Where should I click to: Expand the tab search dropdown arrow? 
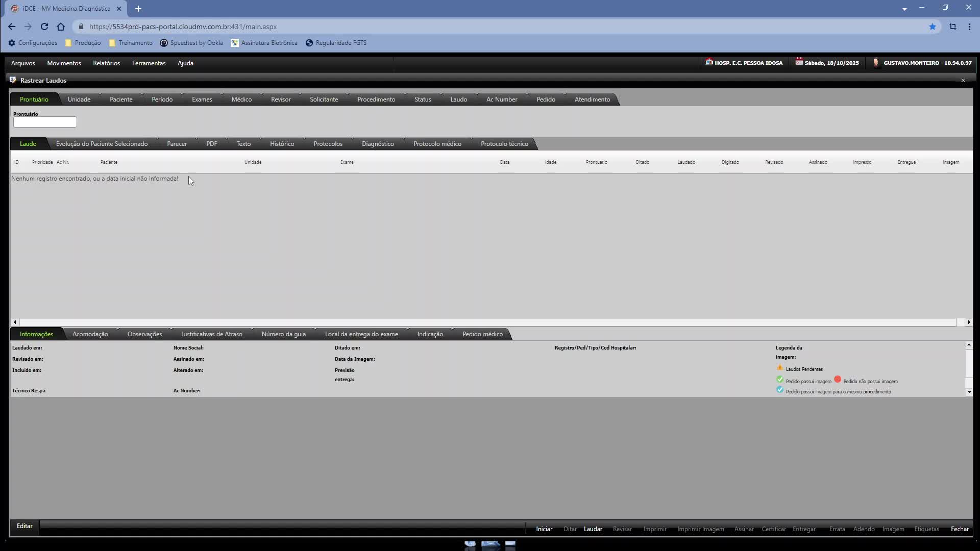[x=904, y=9]
